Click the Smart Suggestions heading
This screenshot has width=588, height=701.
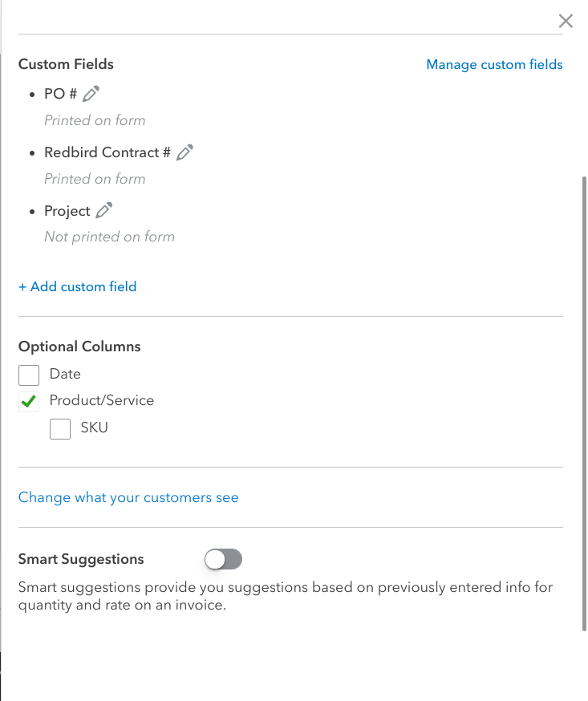pyautogui.click(x=81, y=559)
